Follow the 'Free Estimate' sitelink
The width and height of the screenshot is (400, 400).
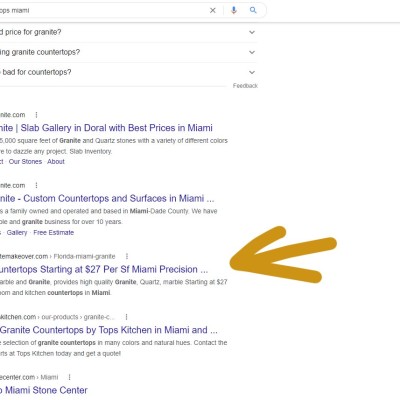(x=54, y=233)
